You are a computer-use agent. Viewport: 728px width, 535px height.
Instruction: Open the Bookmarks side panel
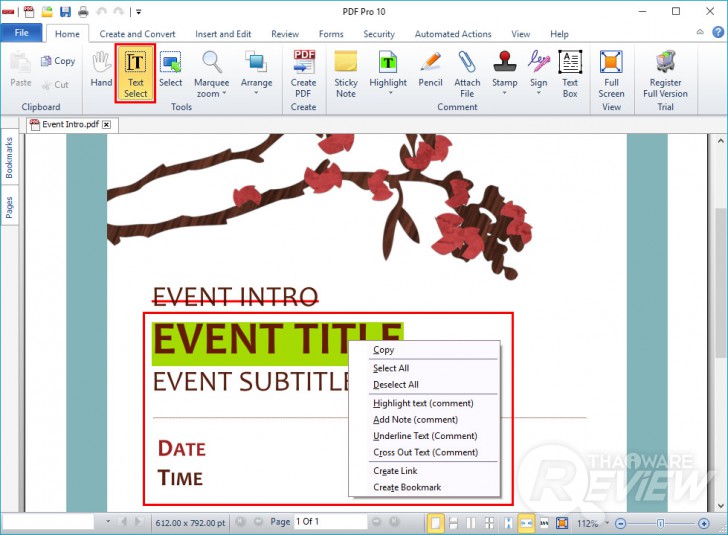(9, 158)
